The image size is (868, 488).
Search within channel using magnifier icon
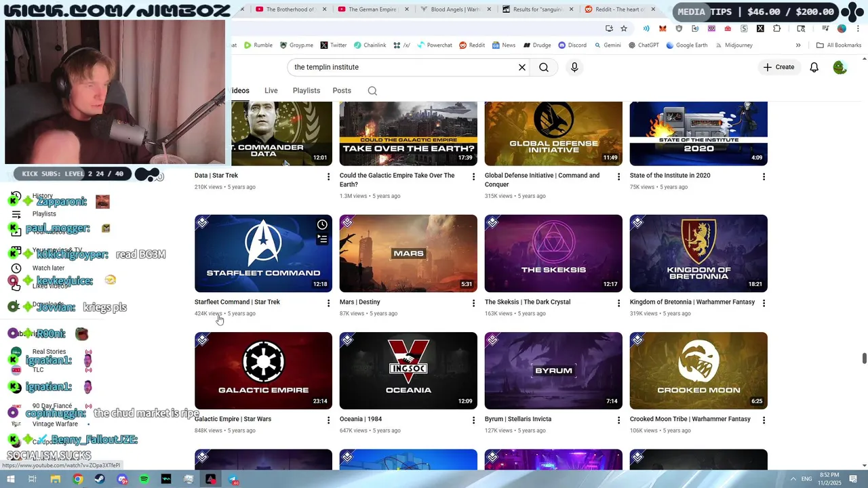[372, 91]
